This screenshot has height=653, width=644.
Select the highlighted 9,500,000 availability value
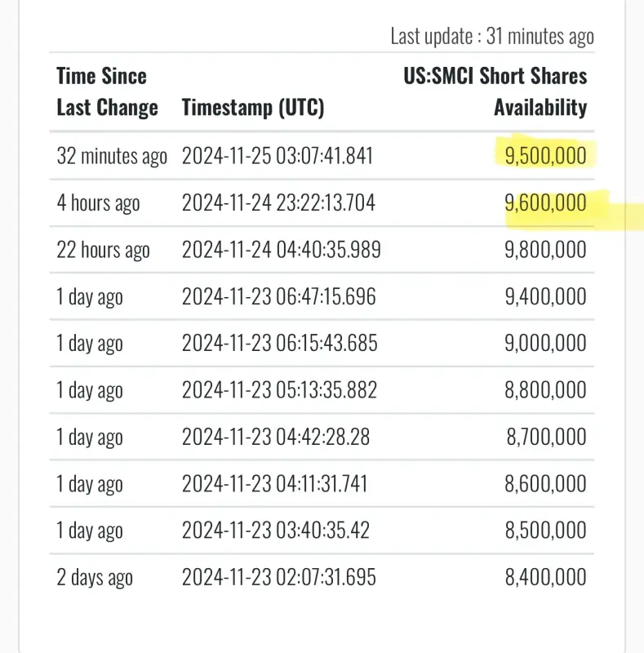pyautogui.click(x=545, y=156)
